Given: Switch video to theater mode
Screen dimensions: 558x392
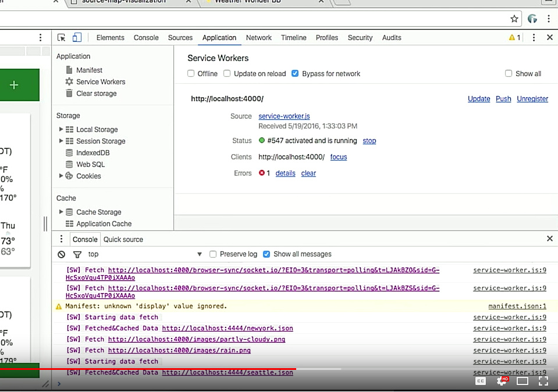Looking at the screenshot, I should 523,381.
